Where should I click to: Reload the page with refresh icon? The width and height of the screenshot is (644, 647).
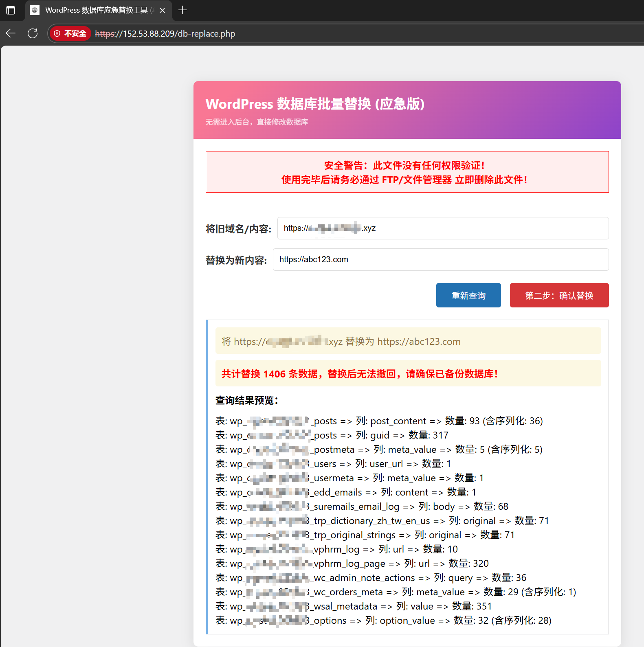click(33, 33)
